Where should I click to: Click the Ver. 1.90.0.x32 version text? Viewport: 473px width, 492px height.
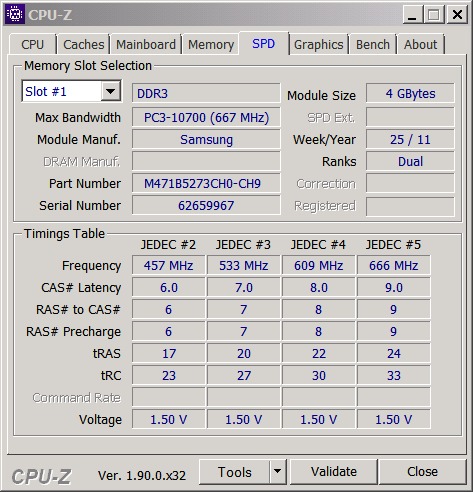pos(142,475)
